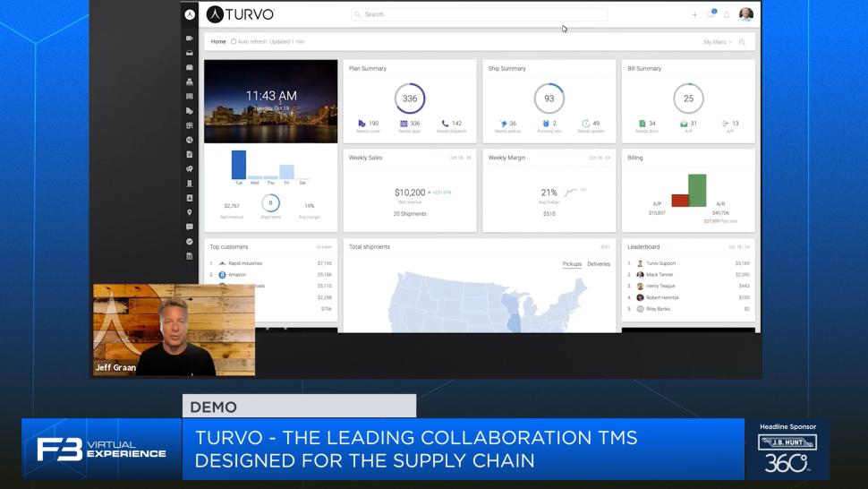Click the 11:43 AM city skyline image
This screenshot has height=489, width=868.
point(271,101)
